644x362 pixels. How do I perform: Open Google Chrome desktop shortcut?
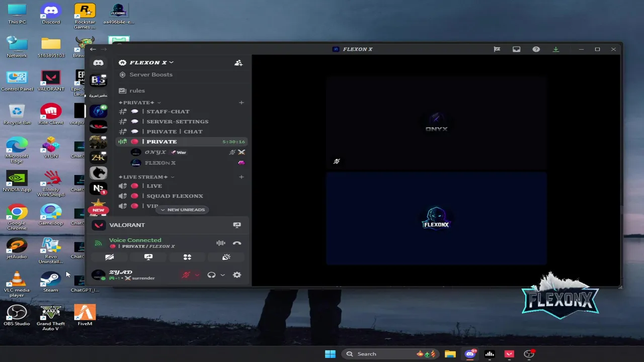(x=17, y=217)
